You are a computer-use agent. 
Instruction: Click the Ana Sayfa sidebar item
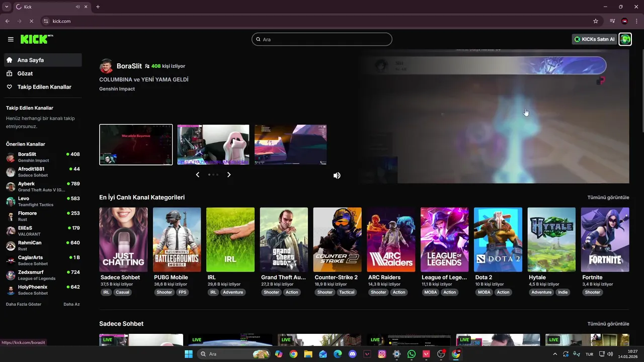click(43, 60)
